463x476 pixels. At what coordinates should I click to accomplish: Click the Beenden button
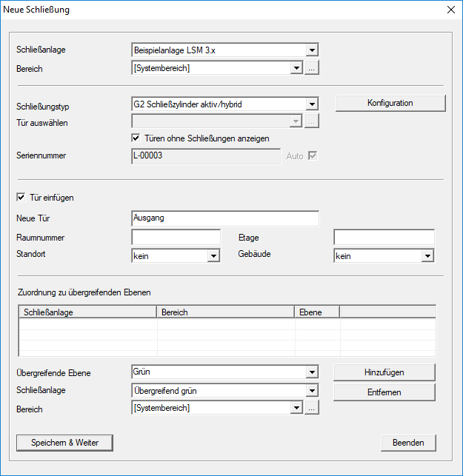(x=408, y=443)
